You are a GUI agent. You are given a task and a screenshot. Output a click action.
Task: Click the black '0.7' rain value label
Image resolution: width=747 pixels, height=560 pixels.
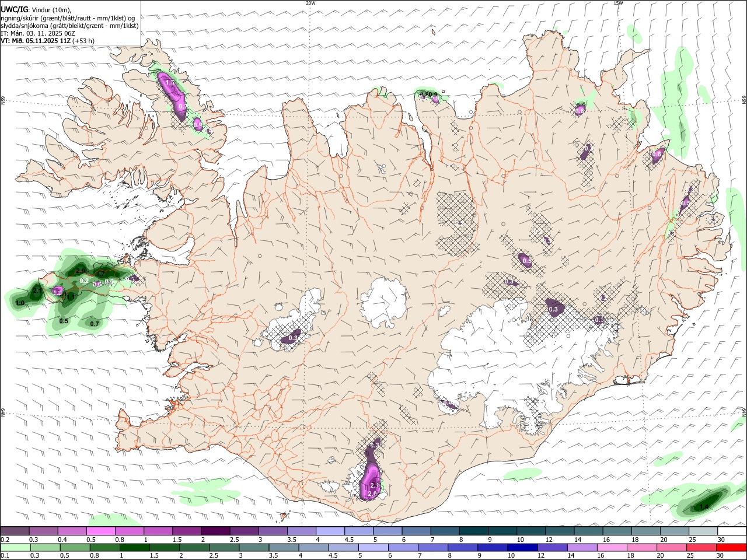point(95,324)
